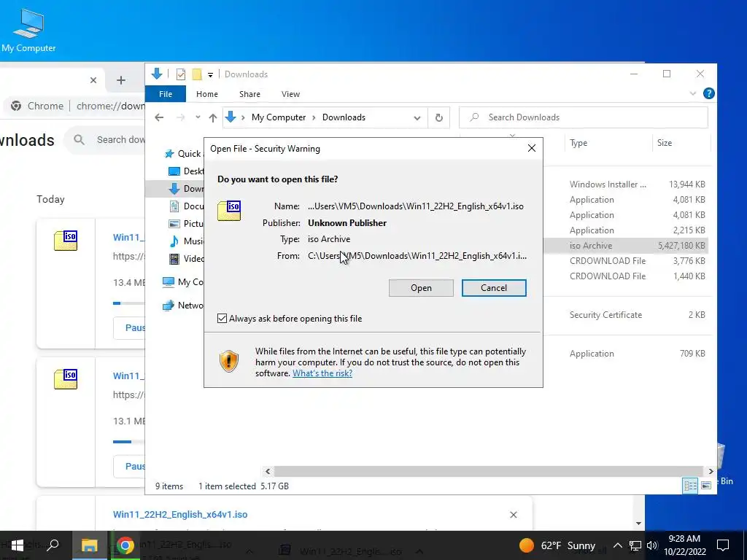Image resolution: width=747 pixels, height=560 pixels.
Task: Click the New Folder icon in Explorer title bar
Action: tap(197, 74)
